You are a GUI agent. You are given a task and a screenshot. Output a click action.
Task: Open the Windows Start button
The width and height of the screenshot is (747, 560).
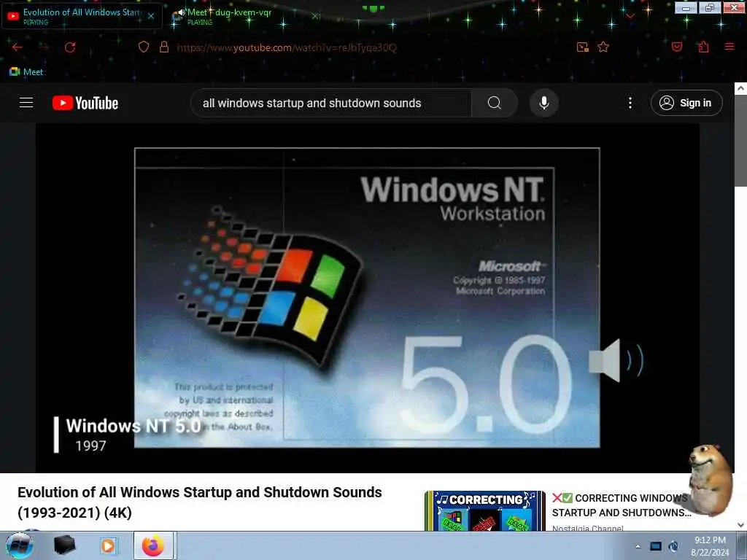[20, 545]
